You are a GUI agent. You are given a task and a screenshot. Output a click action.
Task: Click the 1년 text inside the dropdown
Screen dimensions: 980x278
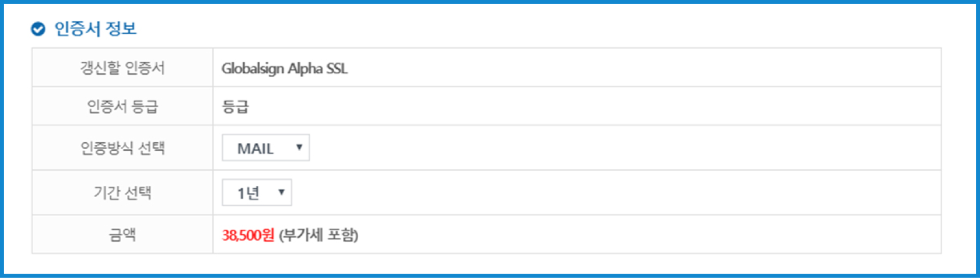coord(248,193)
